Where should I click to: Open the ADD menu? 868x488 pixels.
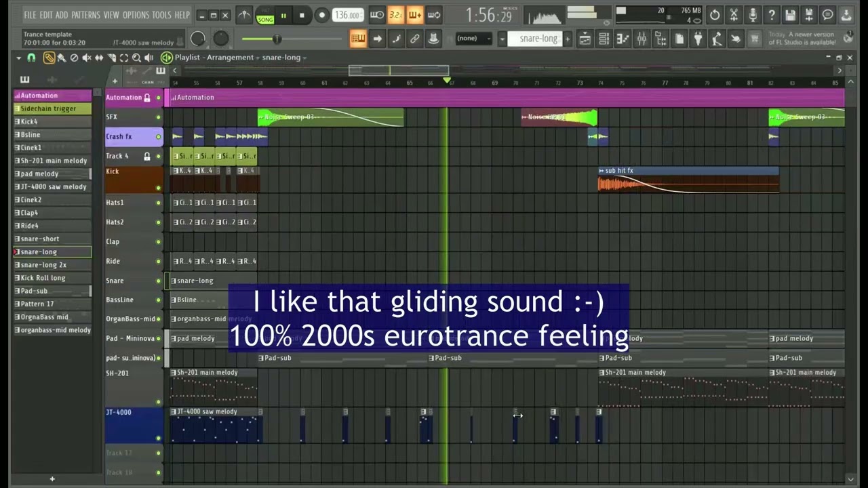click(x=62, y=15)
